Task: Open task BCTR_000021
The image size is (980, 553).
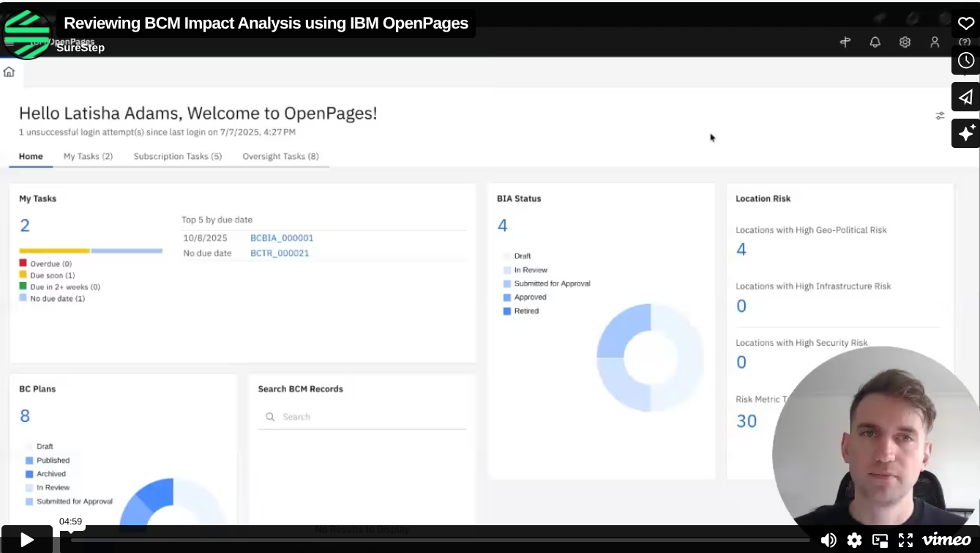Action: tap(280, 253)
